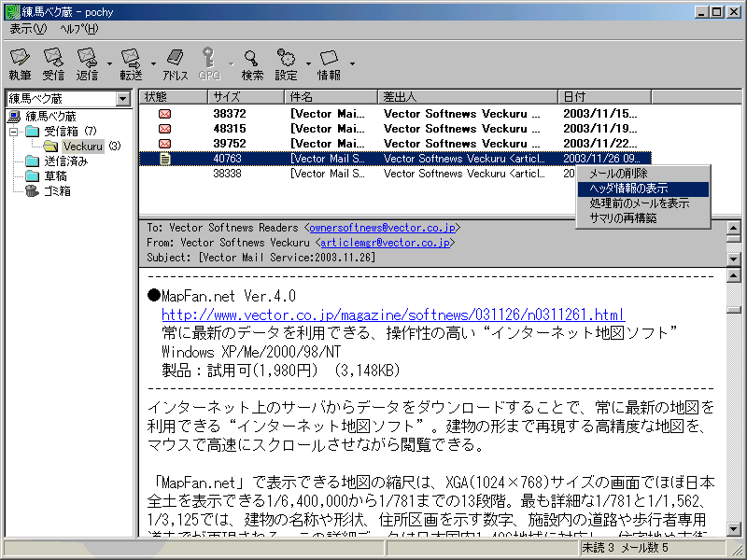Click the folder icon beside 受信箱
Viewport: 747px width, 560px height.
pyautogui.click(x=33, y=131)
